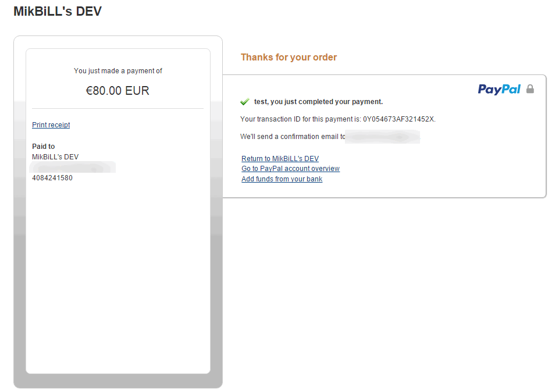Click the PayPal logo

click(499, 89)
